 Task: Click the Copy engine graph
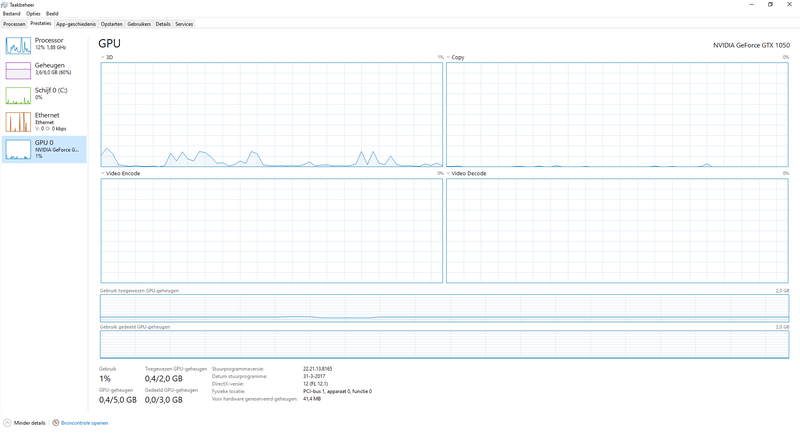[617, 115]
